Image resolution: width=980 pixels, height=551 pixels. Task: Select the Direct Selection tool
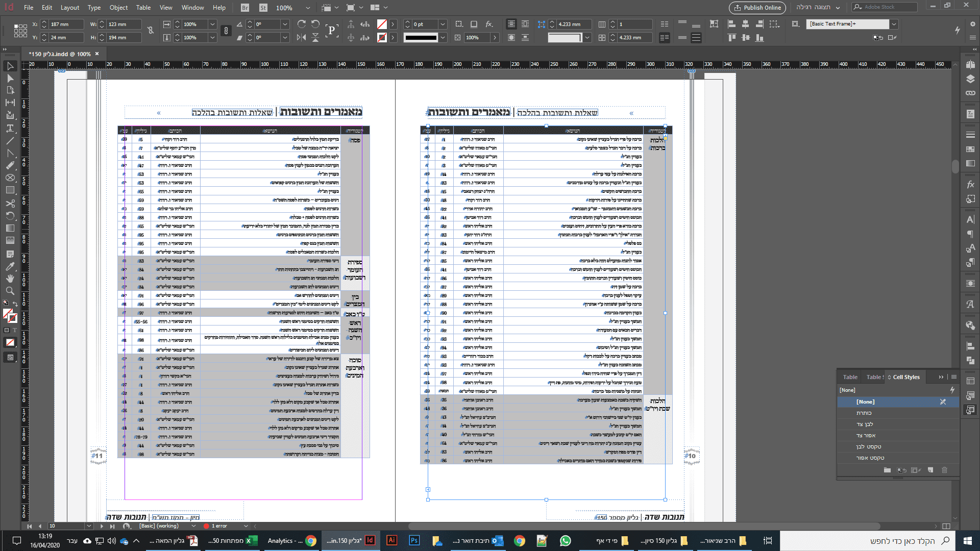(10, 78)
